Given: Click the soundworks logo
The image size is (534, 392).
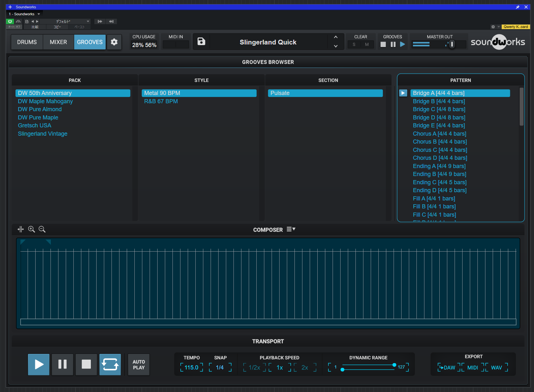Looking at the screenshot, I should pos(498,42).
